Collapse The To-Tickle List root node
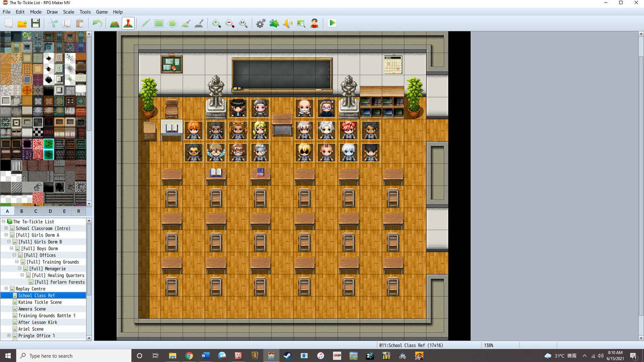This screenshot has width=644, height=362. pos(3,222)
